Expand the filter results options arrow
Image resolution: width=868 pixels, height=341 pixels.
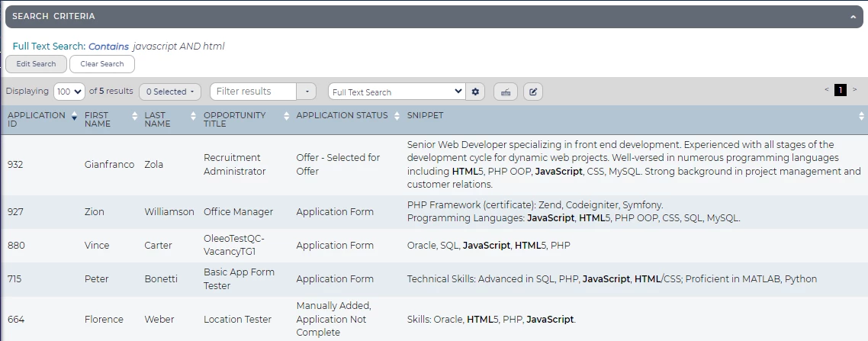coord(306,92)
